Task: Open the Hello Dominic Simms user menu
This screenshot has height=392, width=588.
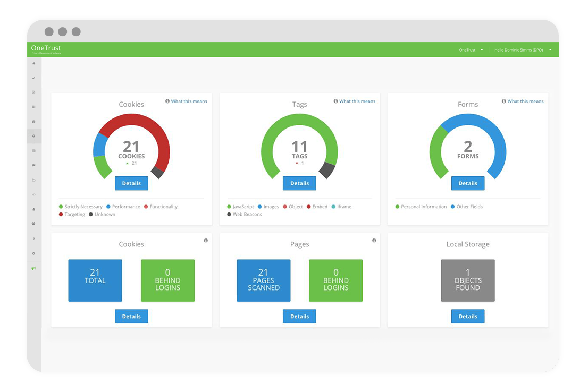Action: [x=523, y=50]
